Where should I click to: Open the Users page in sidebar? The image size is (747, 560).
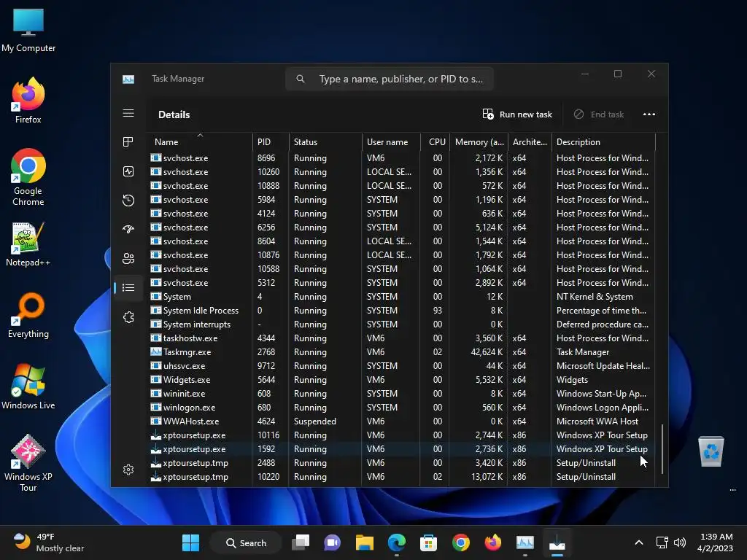[128, 259]
